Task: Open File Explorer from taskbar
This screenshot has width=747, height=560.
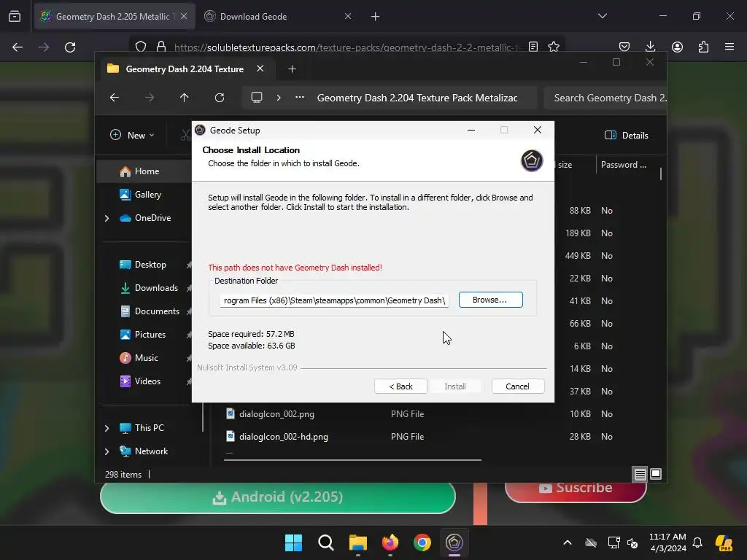Action: [x=357, y=542]
